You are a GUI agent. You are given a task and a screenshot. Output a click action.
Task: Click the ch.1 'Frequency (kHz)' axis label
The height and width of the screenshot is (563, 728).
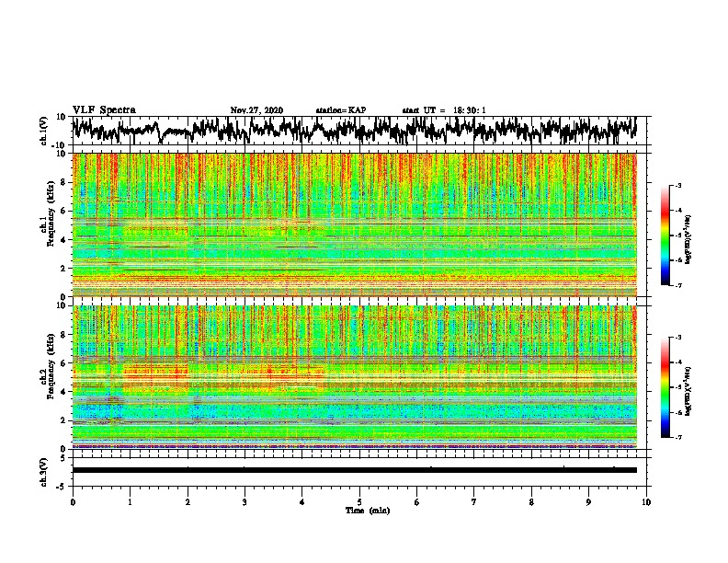49,213
